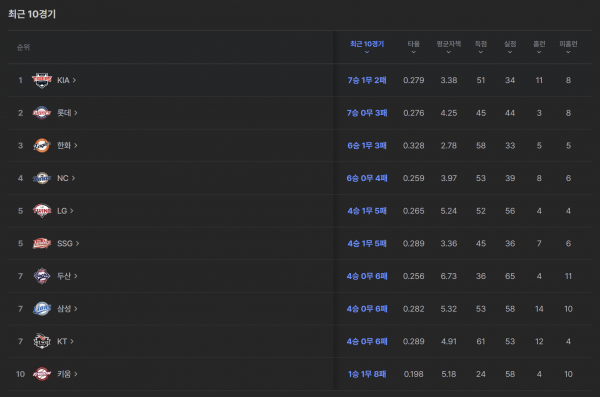Open the KIA team page link
Screen dimensions: 600x397
(67, 80)
